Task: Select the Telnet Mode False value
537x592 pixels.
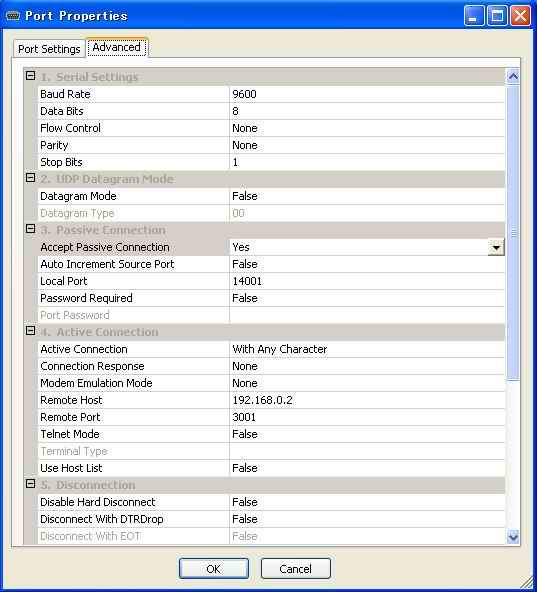Action: (x=367, y=434)
